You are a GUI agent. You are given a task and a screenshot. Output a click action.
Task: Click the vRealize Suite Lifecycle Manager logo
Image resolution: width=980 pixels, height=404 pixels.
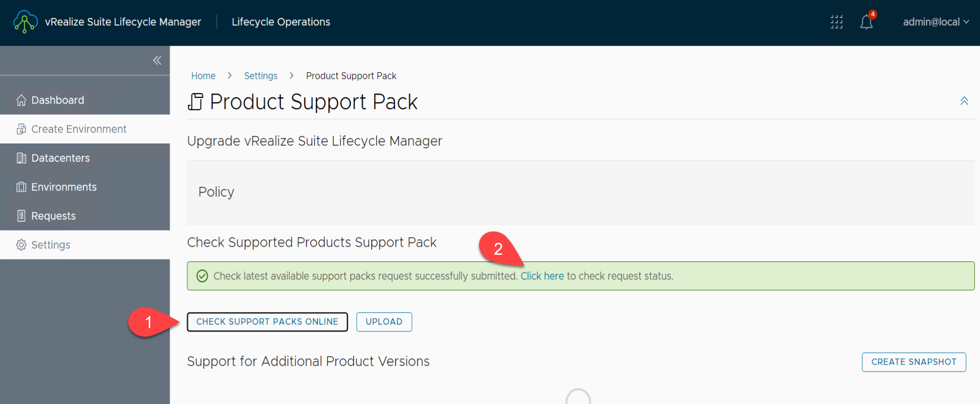(x=25, y=22)
